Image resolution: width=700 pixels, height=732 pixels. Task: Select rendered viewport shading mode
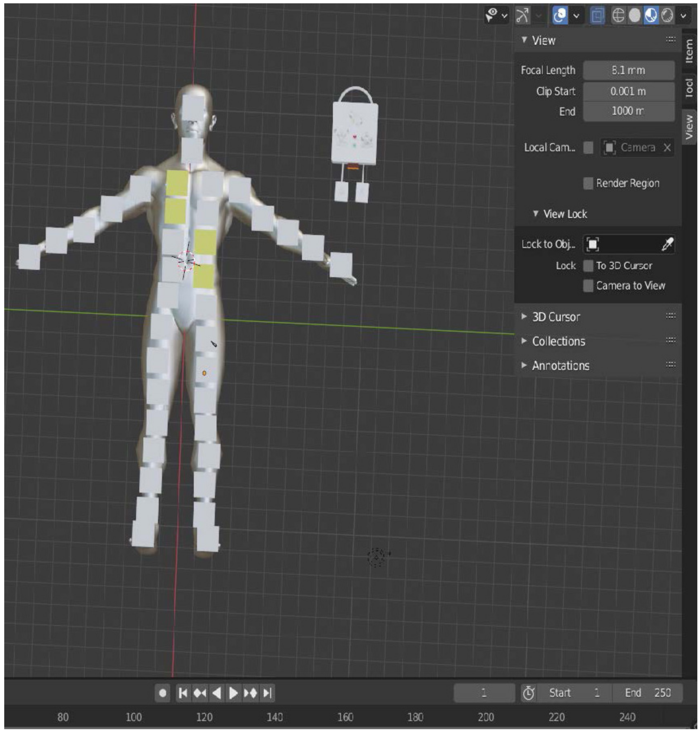pos(667,16)
